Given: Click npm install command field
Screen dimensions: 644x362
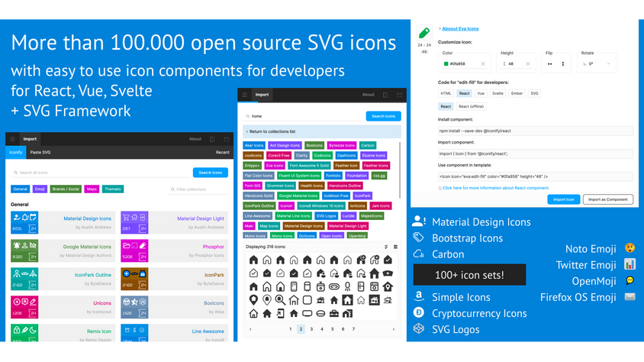Looking at the screenshot, I should (535, 131).
